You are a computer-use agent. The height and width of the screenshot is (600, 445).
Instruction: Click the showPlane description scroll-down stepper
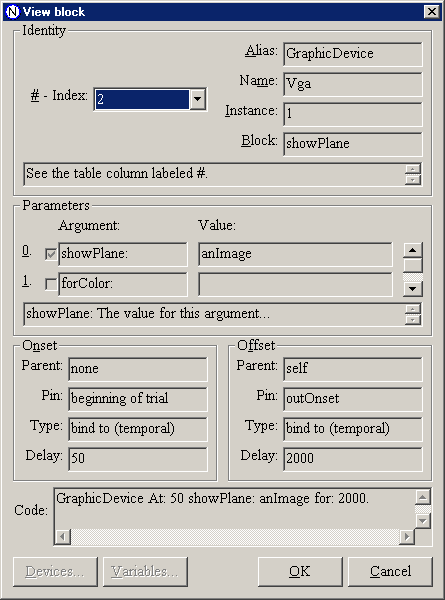[413, 320]
